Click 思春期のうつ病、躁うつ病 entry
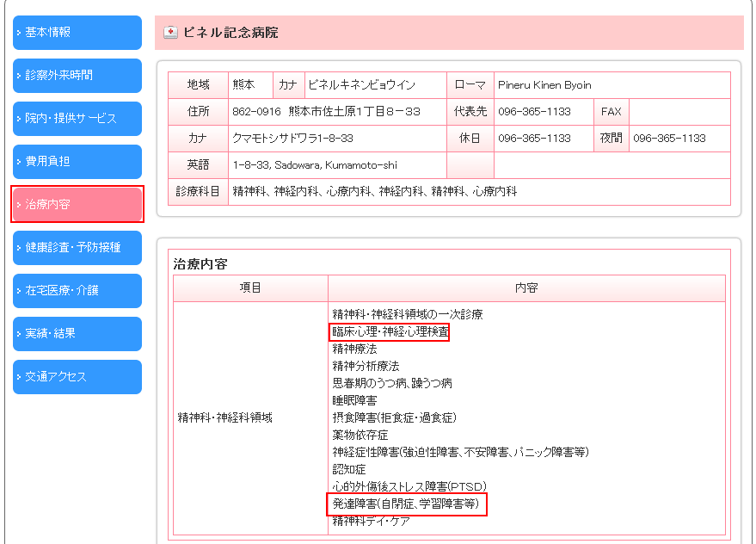The width and height of the screenshot is (756, 544). (392, 383)
